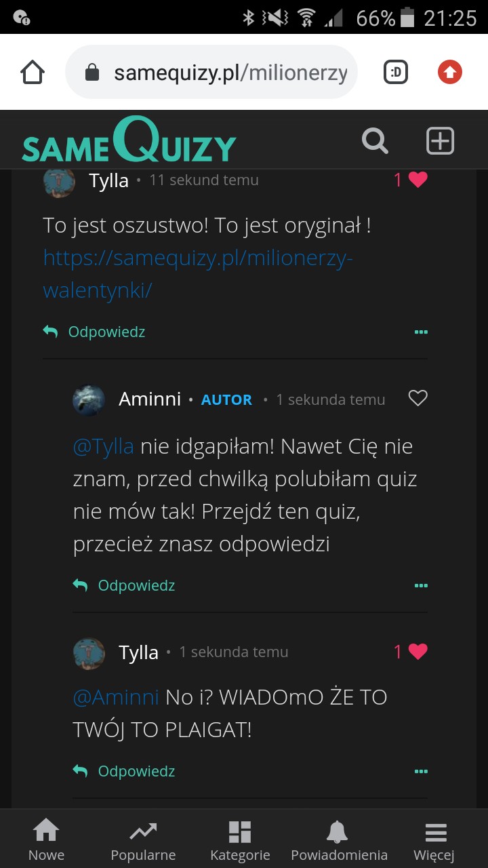This screenshot has height=868, width=488.
Task: Tap the red browser update arrow icon
Action: (x=450, y=72)
